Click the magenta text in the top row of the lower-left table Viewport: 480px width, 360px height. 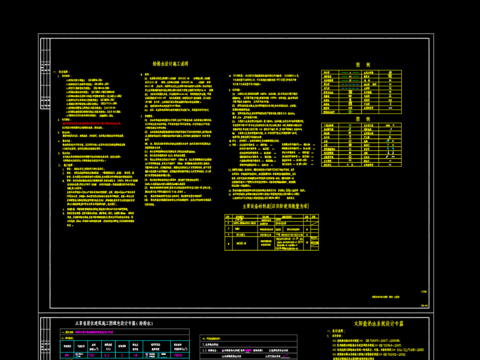(94, 332)
